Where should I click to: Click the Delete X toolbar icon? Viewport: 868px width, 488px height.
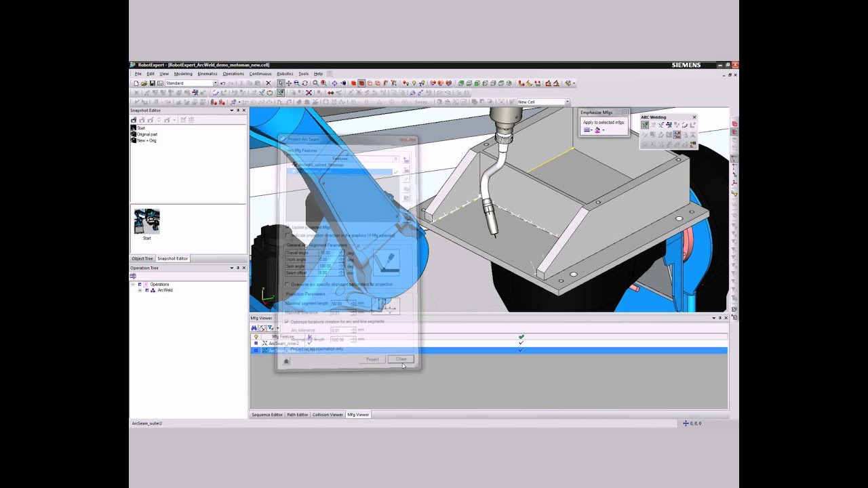(x=269, y=83)
